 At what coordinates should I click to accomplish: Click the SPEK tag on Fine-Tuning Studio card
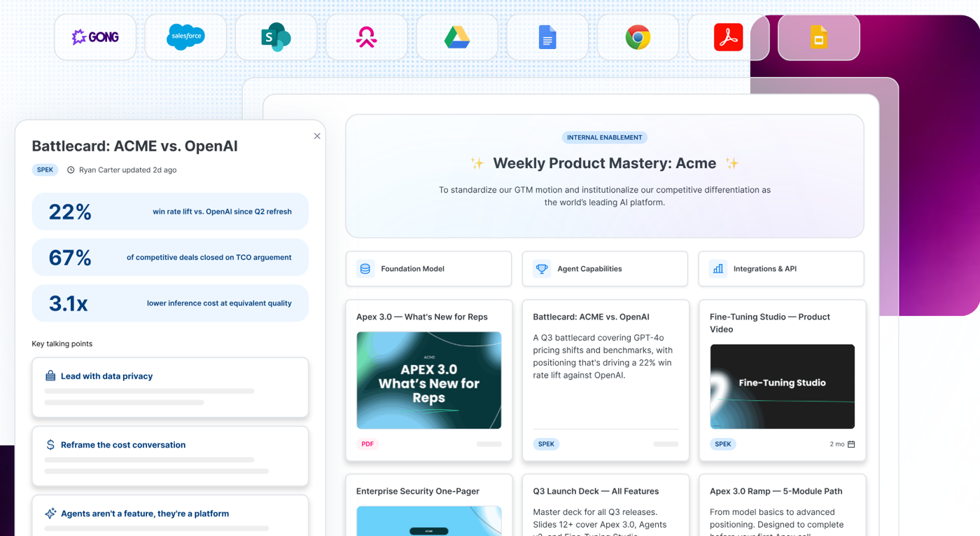click(723, 444)
